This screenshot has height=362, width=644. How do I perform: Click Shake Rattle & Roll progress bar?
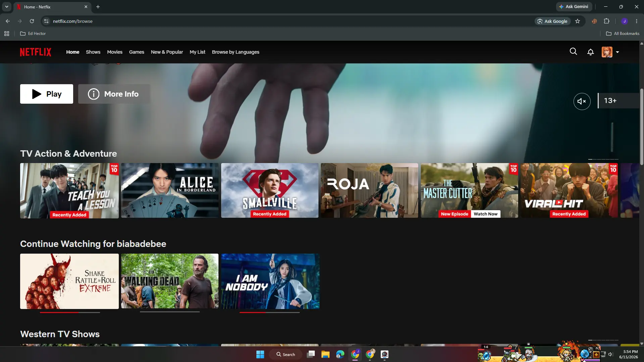click(70, 312)
